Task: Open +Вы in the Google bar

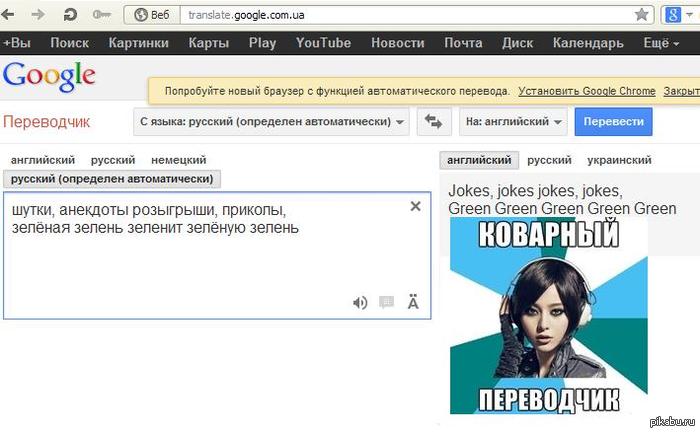Action: (x=17, y=43)
